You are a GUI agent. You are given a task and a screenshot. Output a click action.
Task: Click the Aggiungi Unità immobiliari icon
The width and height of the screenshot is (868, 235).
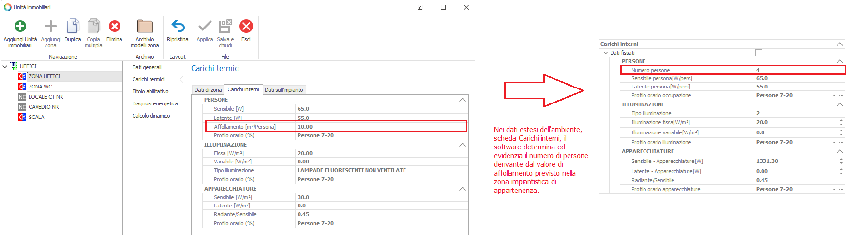(x=20, y=27)
